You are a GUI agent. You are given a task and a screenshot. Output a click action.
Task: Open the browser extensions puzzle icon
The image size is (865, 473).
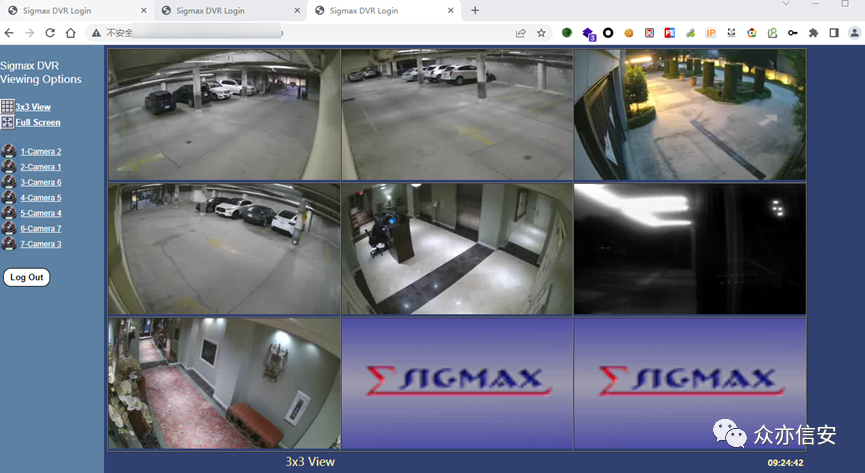(x=813, y=33)
